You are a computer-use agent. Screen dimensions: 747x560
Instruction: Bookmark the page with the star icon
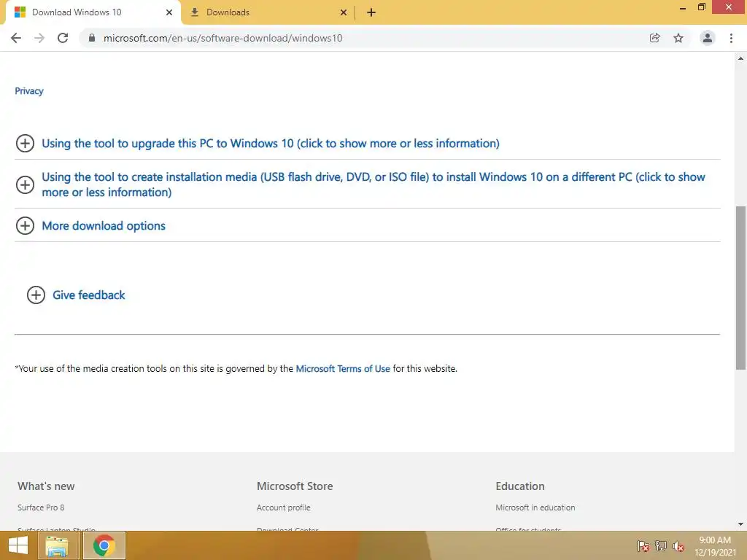pyautogui.click(x=678, y=38)
